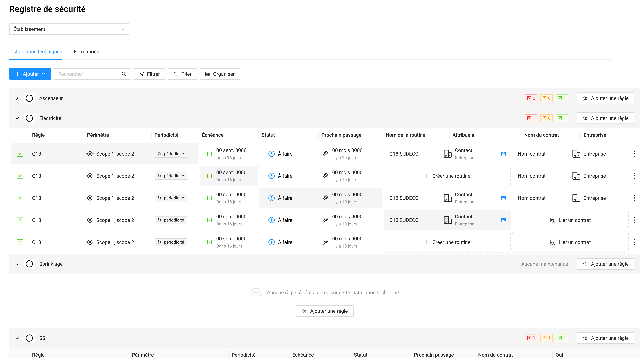Click the scope target icon in second Q18 row
This screenshot has width=644, height=358.
tap(90, 176)
